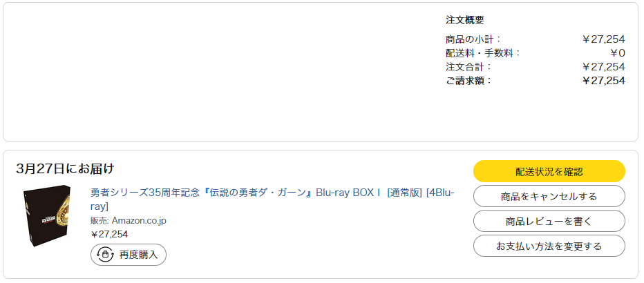Click the circular cart icon inside 再度購入
The height and width of the screenshot is (283, 644).
[105, 255]
